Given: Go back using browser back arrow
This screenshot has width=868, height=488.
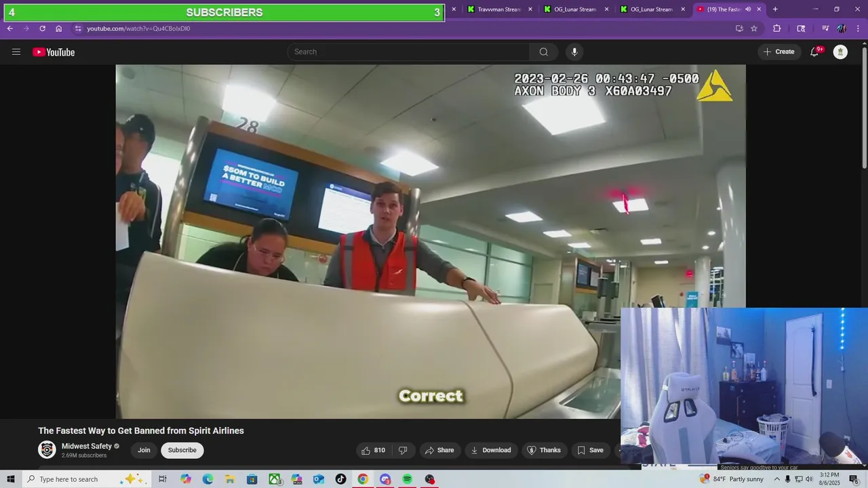Looking at the screenshot, I should (x=9, y=28).
